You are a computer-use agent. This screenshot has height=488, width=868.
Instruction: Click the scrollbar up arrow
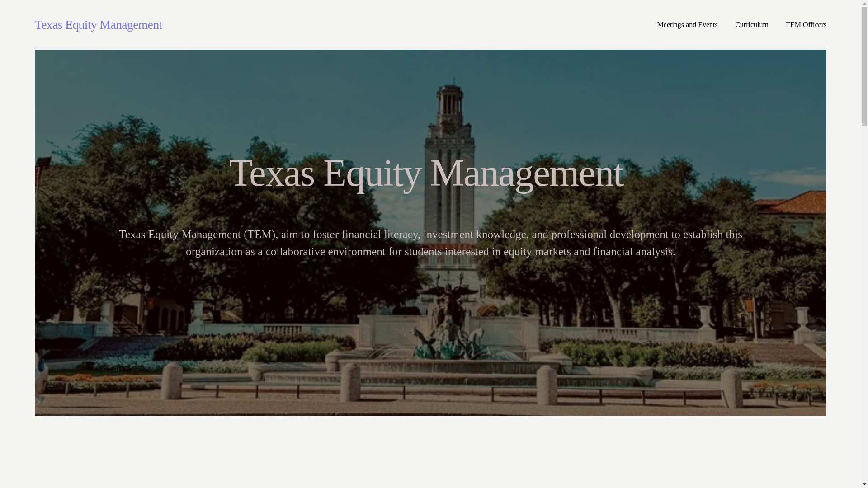pyautogui.click(x=864, y=4)
